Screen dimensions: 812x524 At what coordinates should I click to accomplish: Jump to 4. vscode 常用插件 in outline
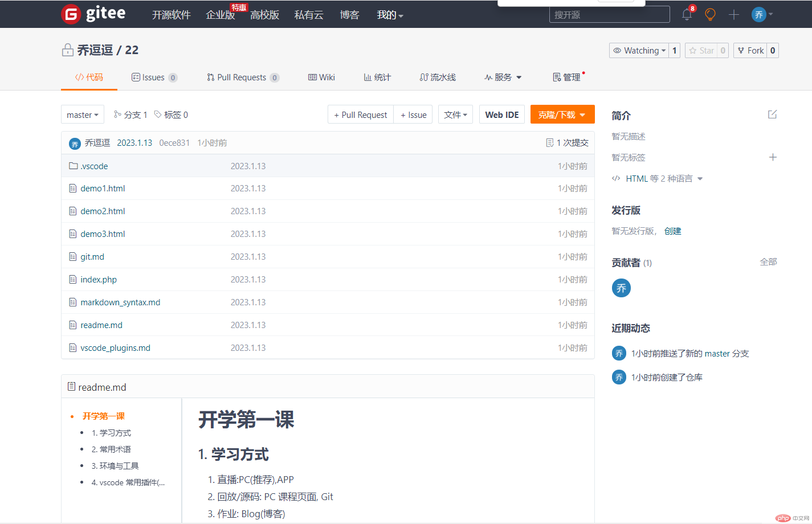pos(128,482)
